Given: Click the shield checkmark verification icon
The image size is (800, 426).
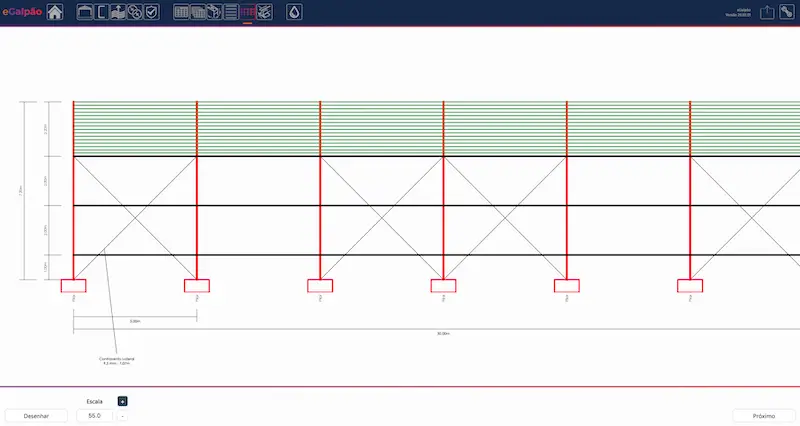Looking at the screenshot, I should point(151,12).
